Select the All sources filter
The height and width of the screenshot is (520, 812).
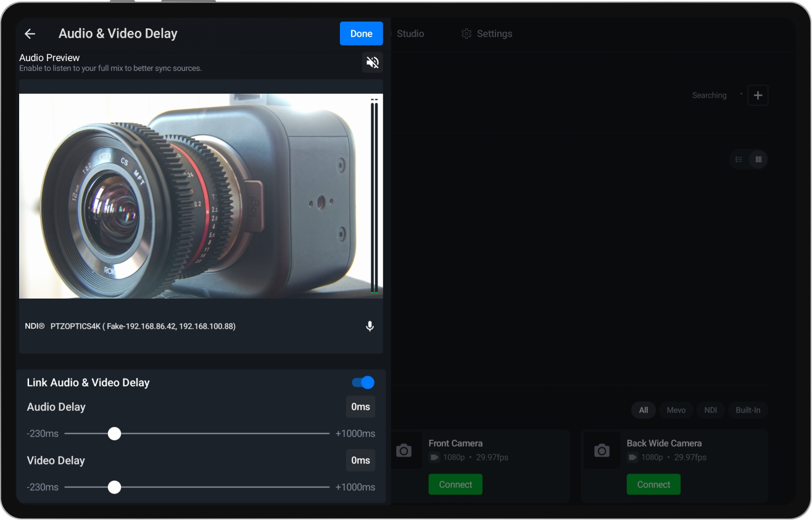point(643,410)
